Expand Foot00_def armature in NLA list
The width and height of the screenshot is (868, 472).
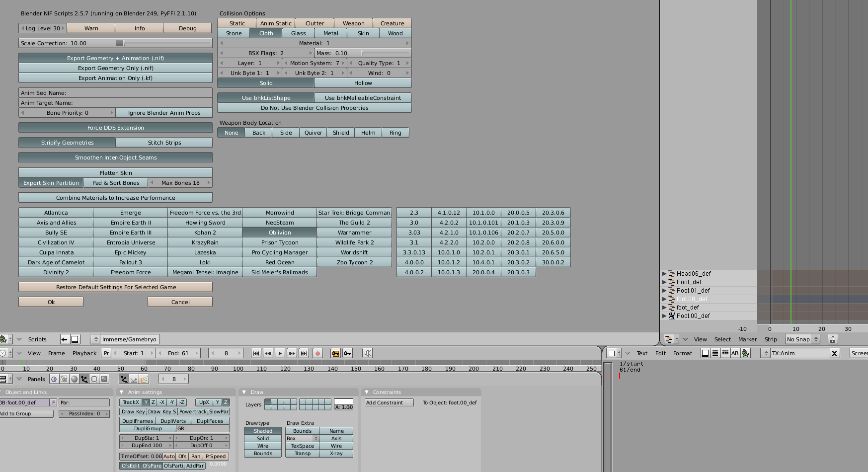point(664,316)
